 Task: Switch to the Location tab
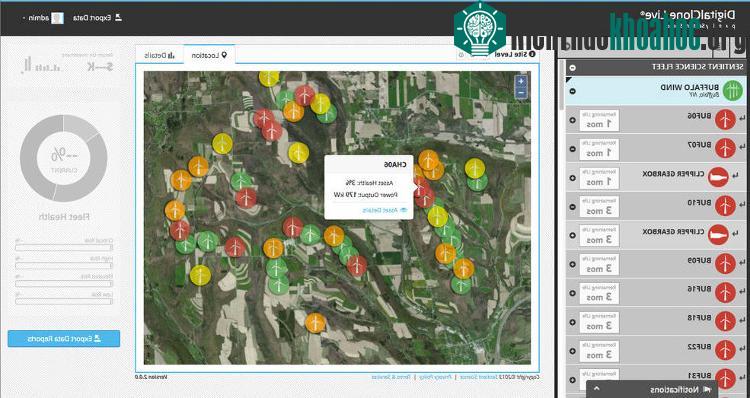click(x=209, y=55)
